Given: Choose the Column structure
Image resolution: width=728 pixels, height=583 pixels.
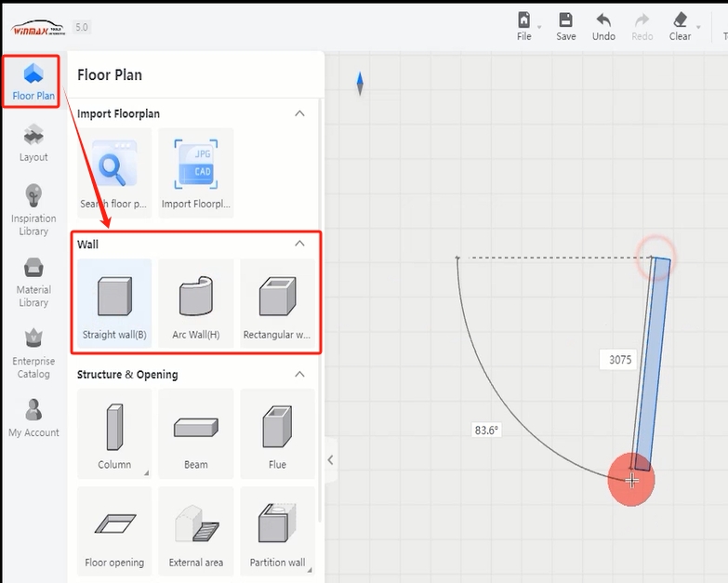Looking at the screenshot, I should (x=114, y=433).
